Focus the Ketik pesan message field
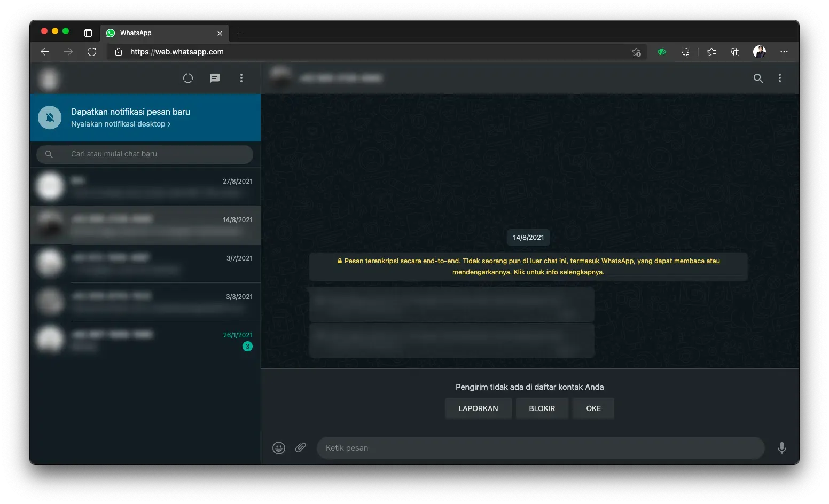This screenshot has height=504, width=829. 539,448
